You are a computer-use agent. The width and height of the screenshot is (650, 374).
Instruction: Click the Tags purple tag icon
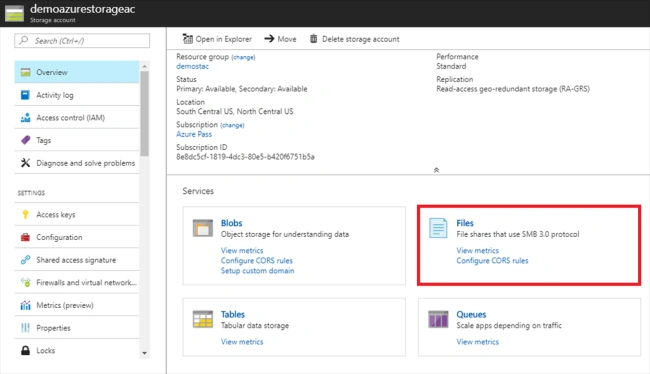pyautogui.click(x=25, y=140)
